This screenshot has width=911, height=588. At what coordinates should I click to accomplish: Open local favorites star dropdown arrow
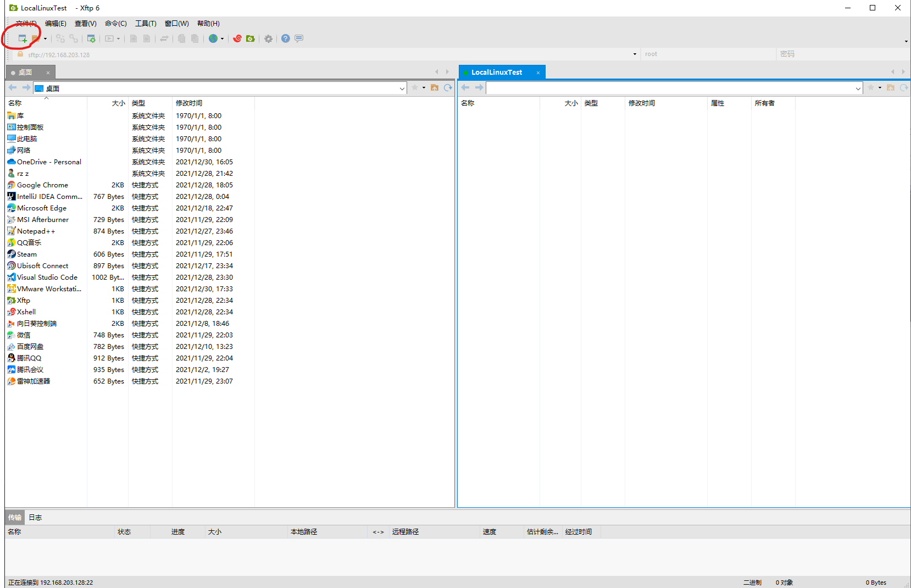[424, 88]
